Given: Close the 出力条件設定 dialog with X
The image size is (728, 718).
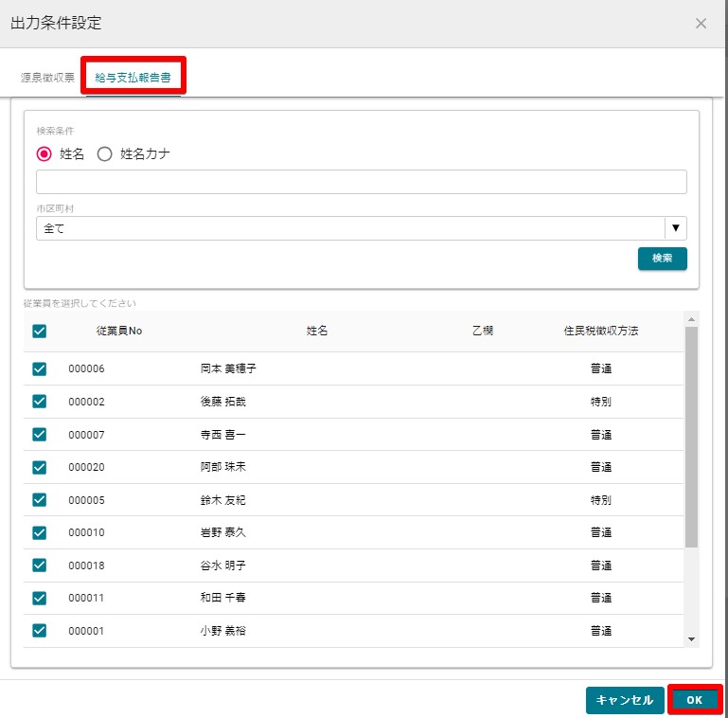Looking at the screenshot, I should (x=701, y=24).
